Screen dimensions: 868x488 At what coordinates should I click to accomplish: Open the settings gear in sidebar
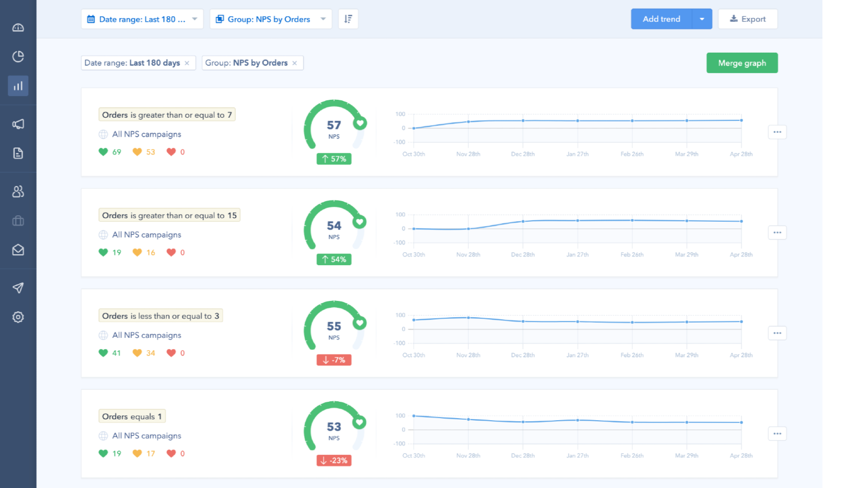pos(18,317)
